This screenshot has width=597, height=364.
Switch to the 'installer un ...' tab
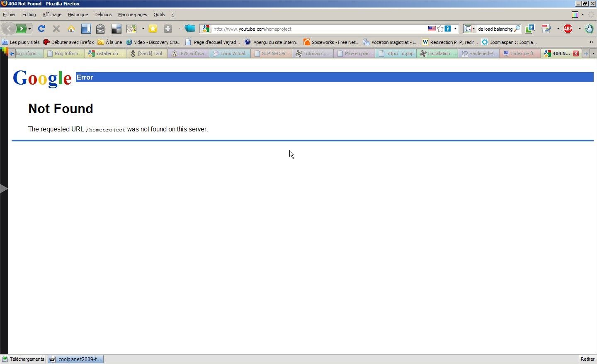(x=105, y=53)
